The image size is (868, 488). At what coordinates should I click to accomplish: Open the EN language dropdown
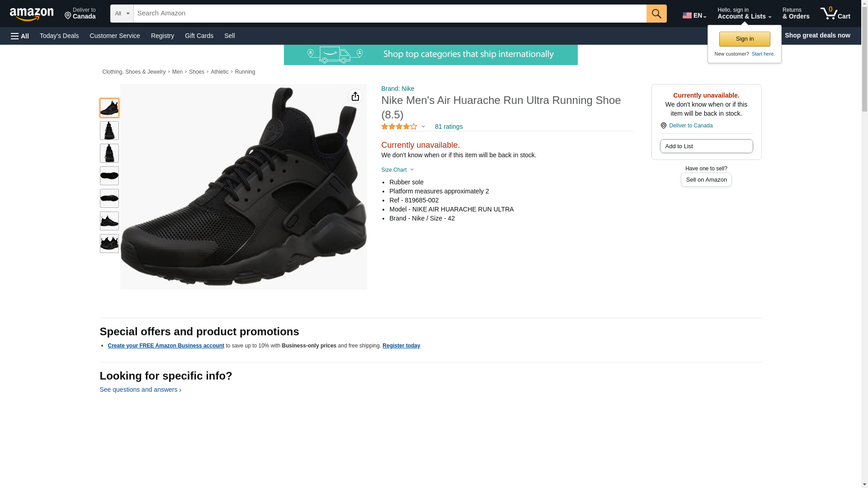[694, 15]
